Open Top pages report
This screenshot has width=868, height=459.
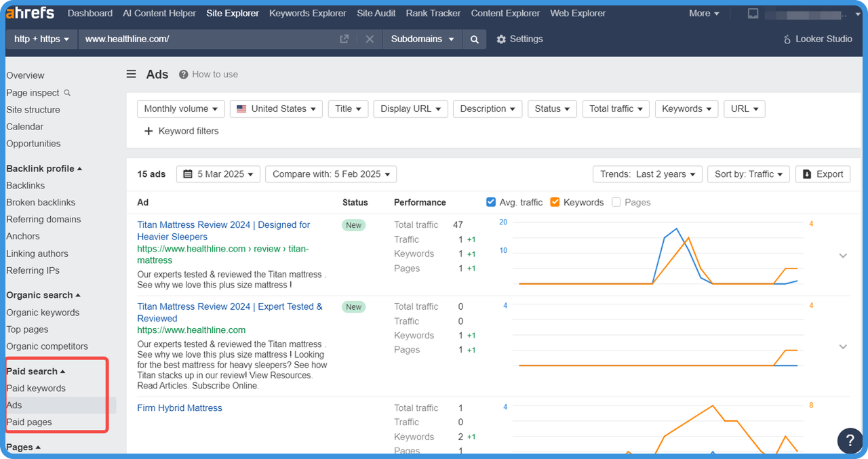click(x=27, y=330)
